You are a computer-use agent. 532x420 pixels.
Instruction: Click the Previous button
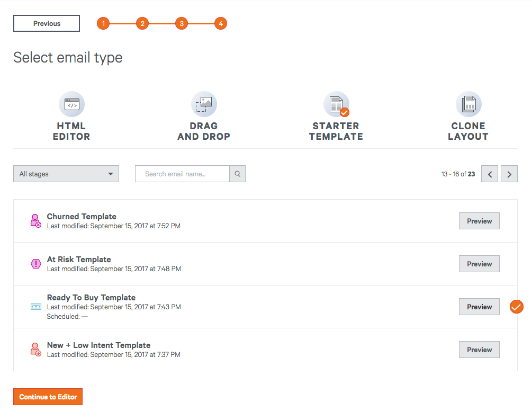47,23
